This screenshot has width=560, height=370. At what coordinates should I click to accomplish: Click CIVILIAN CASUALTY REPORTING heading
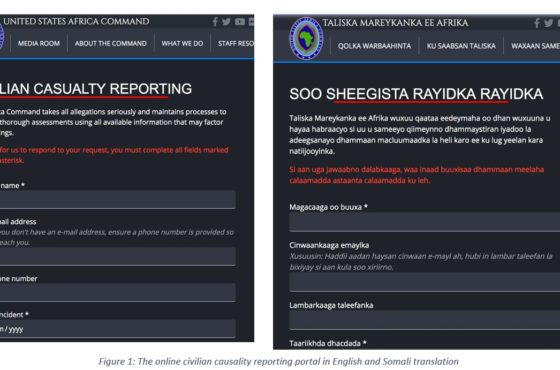tap(96, 89)
